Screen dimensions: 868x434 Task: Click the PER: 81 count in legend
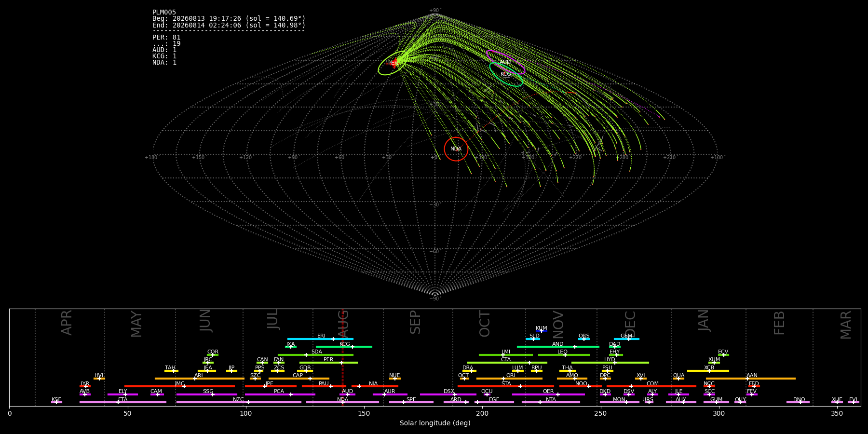pyautogui.click(x=166, y=38)
